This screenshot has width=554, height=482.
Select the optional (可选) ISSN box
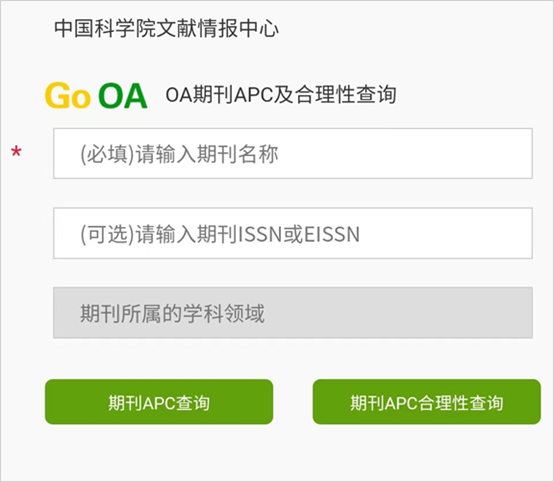tap(293, 233)
